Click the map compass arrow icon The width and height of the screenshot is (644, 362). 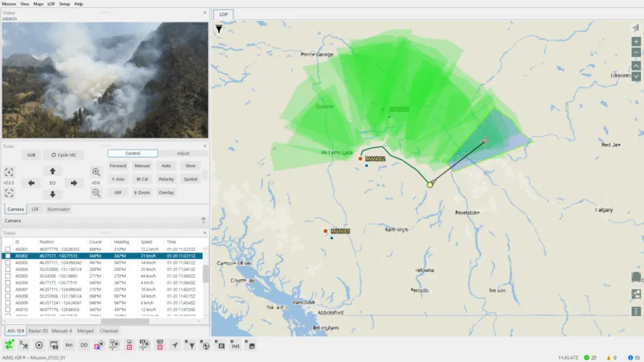(636, 28)
